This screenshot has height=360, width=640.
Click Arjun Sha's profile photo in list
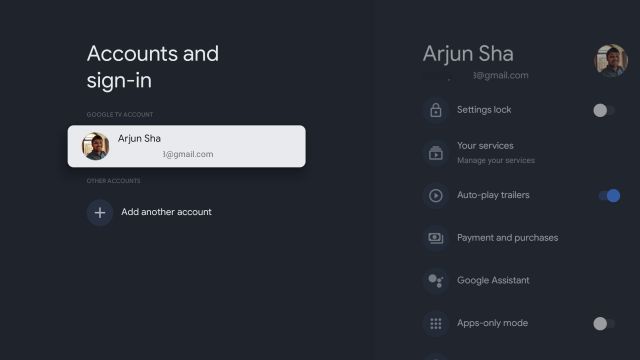95,146
